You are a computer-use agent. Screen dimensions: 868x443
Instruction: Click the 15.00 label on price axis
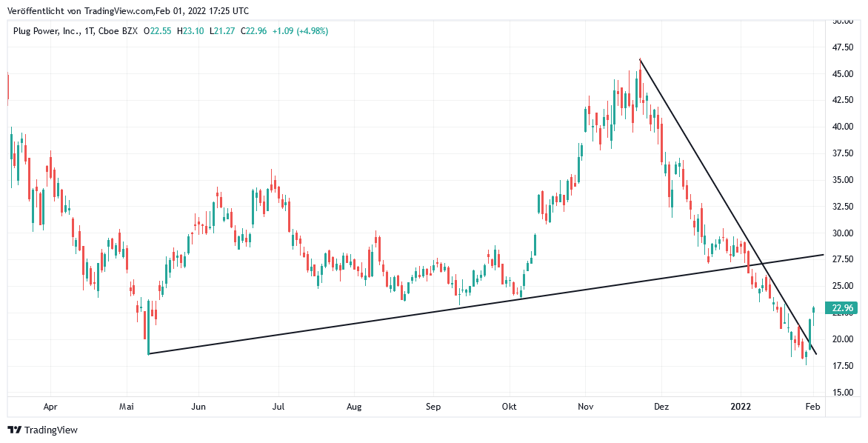click(x=844, y=393)
